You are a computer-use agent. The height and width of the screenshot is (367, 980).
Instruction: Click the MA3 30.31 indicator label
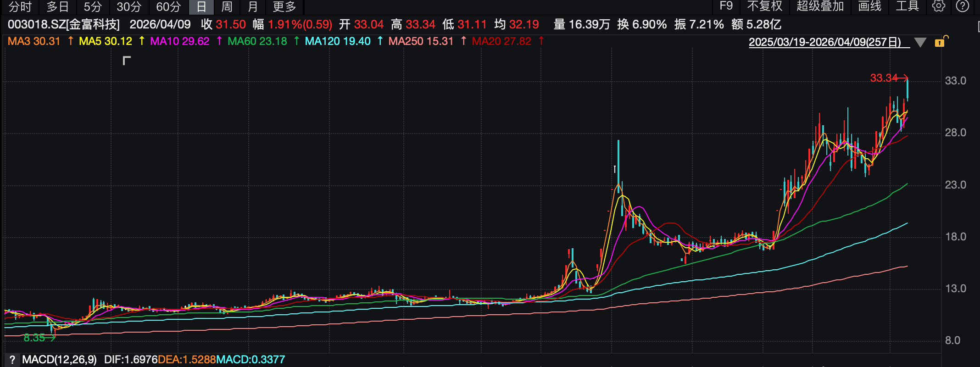pyautogui.click(x=34, y=41)
